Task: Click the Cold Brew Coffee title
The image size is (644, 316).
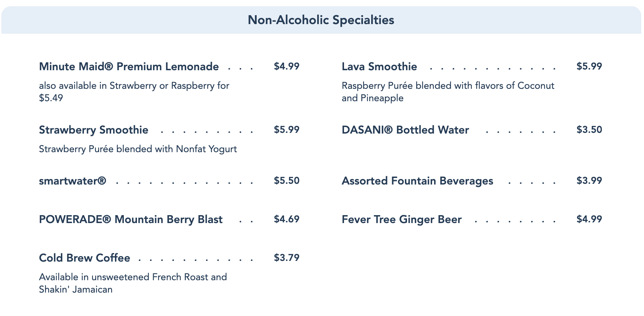Action: pos(85,258)
